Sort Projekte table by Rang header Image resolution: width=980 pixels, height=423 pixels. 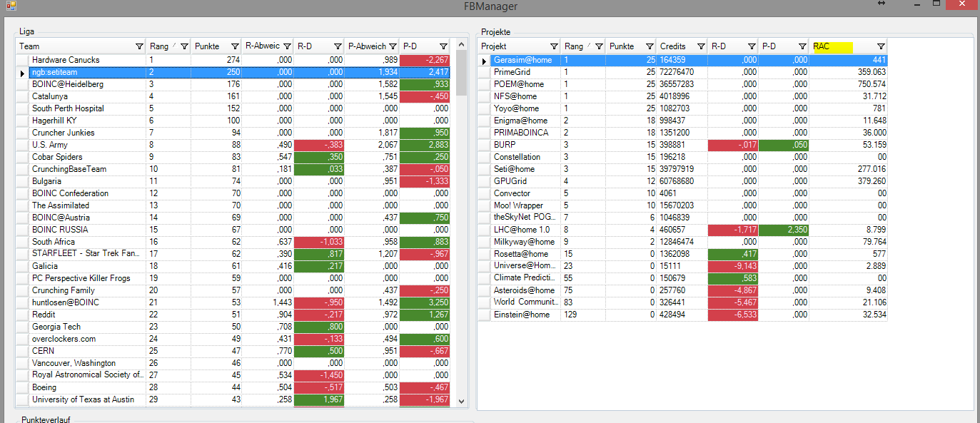click(x=574, y=46)
